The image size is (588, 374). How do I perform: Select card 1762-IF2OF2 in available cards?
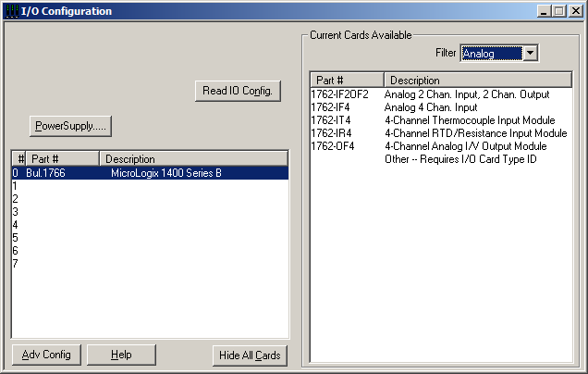[x=441, y=94]
